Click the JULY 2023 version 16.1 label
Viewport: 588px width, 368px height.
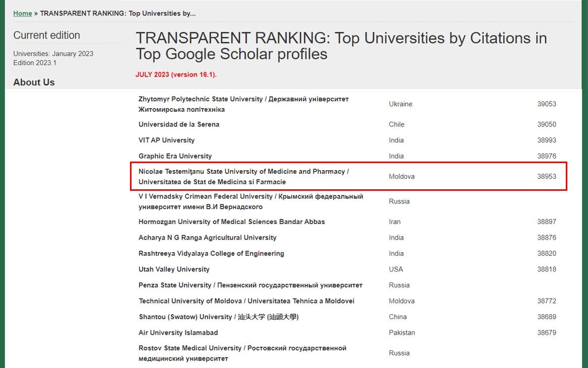tap(176, 75)
